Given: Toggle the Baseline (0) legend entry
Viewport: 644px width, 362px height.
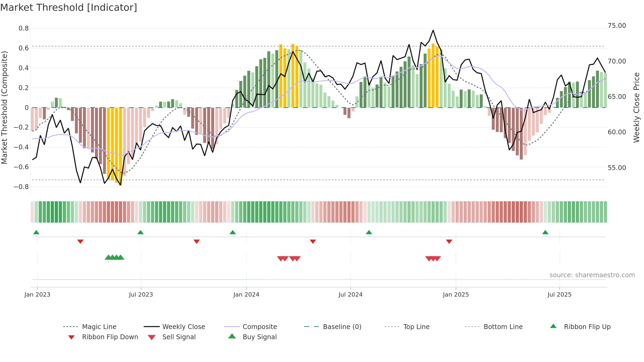Looking at the screenshot, I should tap(333, 327).
